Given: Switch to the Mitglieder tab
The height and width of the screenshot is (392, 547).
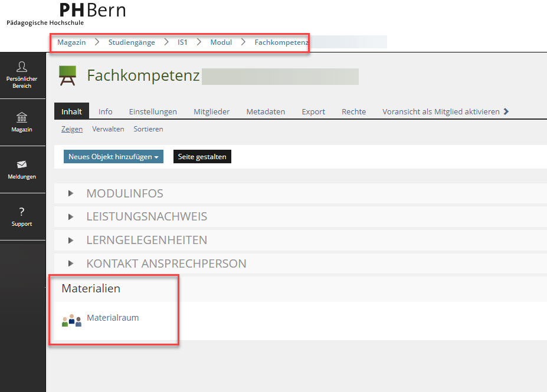Looking at the screenshot, I should [211, 111].
